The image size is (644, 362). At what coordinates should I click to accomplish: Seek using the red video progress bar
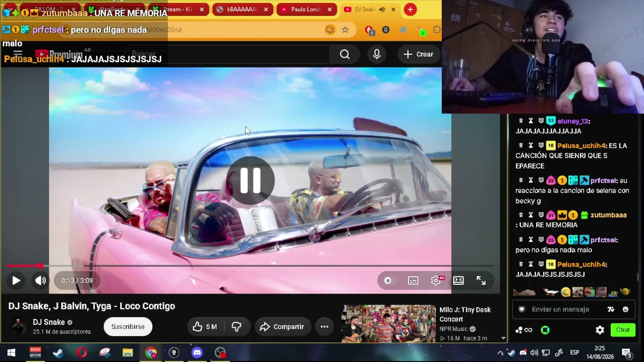[x=250, y=266]
